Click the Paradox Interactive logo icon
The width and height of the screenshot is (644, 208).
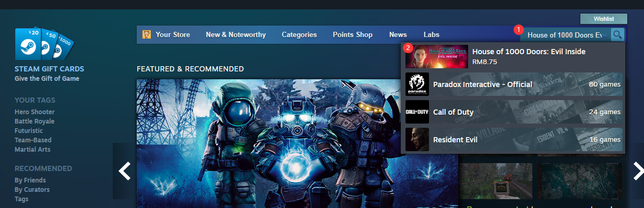click(417, 84)
